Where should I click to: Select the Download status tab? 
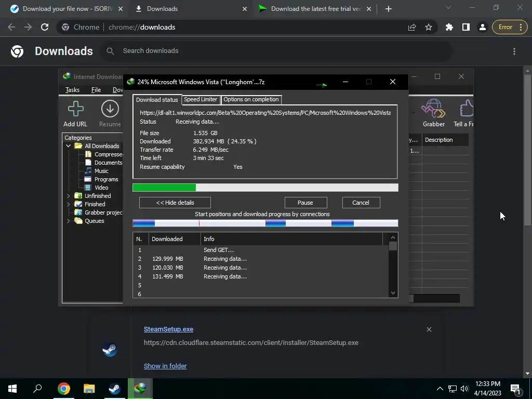click(157, 99)
